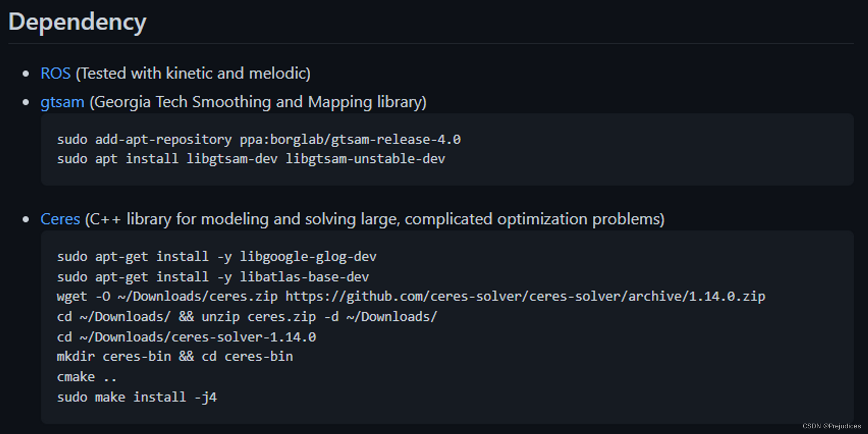This screenshot has height=434, width=868.
Task: Click the 'cmake ..' line
Action: coord(87,377)
